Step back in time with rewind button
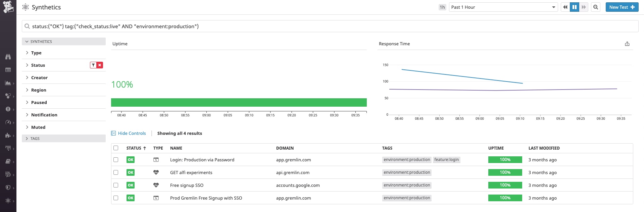 pyautogui.click(x=565, y=7)
